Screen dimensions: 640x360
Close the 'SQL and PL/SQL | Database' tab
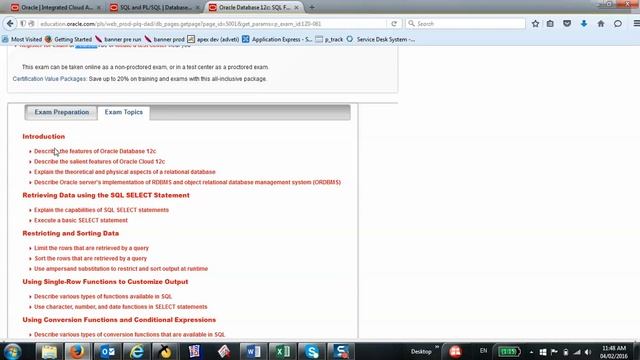(198, 8)
